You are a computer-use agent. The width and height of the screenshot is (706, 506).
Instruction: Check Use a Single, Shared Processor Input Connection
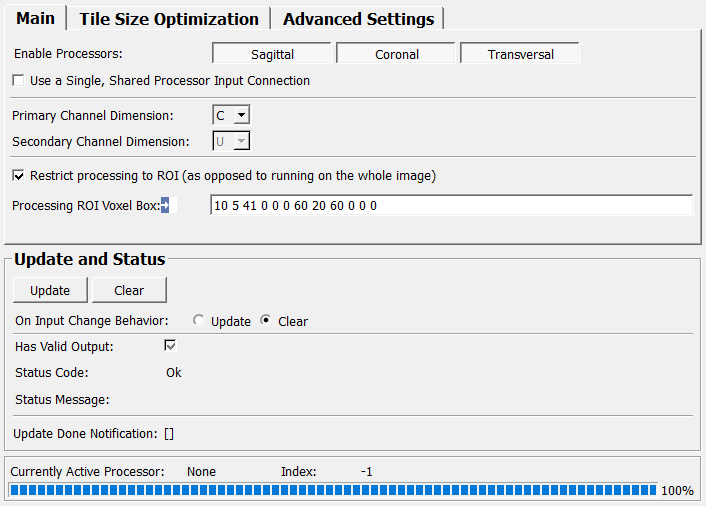coord(19,80)
